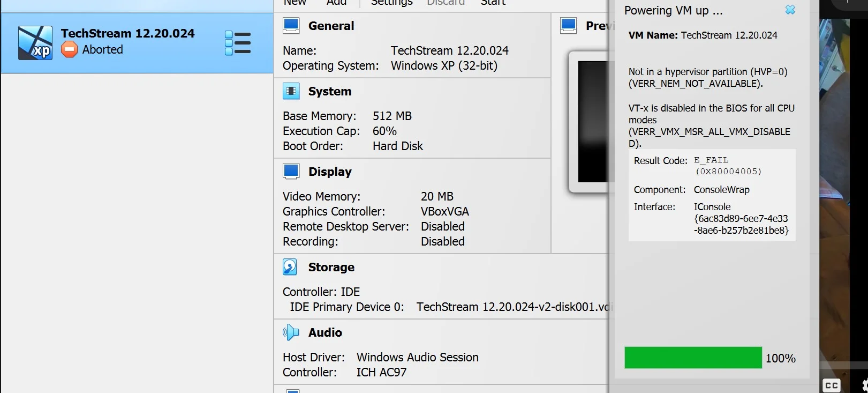Open the Storage settings header
The width and height of the screenshot is (868, 393).
pyautogui.click(x=331, y=267)
